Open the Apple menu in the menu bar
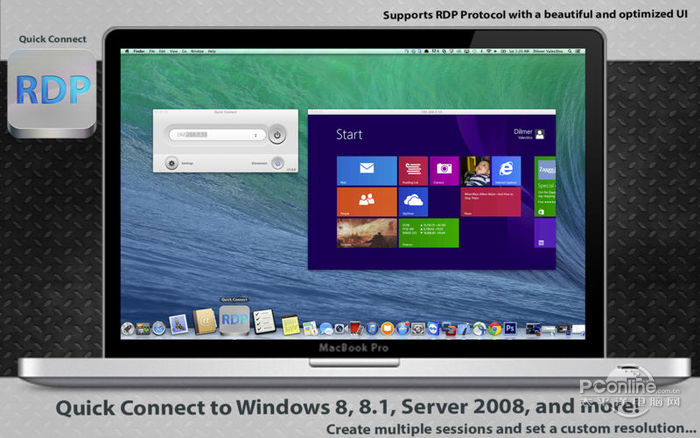 pyautogui.click(x=126, y=51)
